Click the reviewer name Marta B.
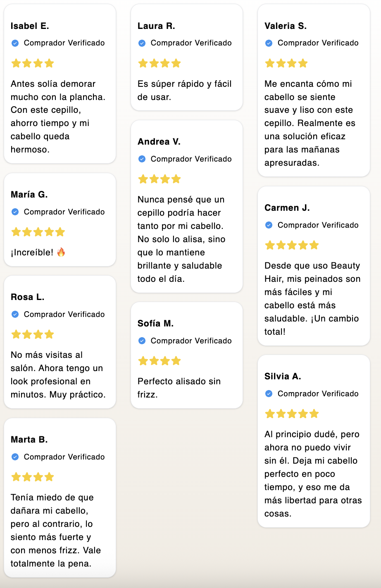This screenshot has width=381, height=588. pos(29,440)
